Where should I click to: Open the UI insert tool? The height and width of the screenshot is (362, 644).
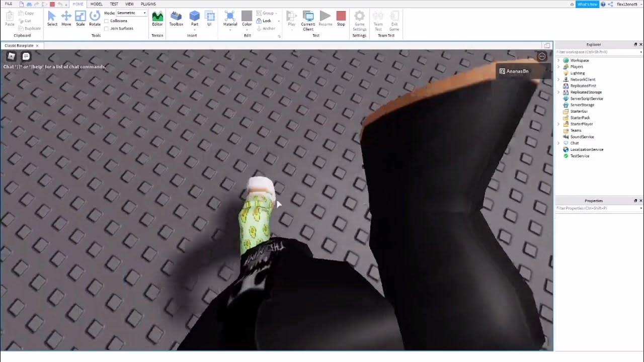coord(209,19)
